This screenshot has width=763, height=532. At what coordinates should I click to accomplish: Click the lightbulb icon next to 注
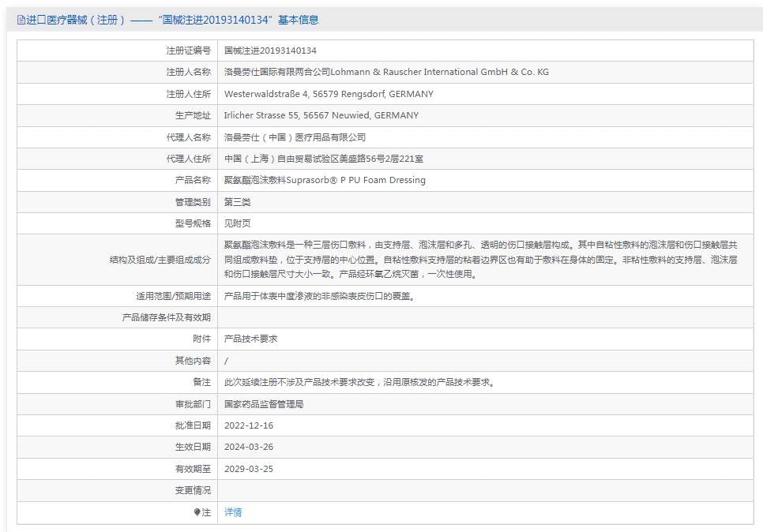click(x=197, y=512)
